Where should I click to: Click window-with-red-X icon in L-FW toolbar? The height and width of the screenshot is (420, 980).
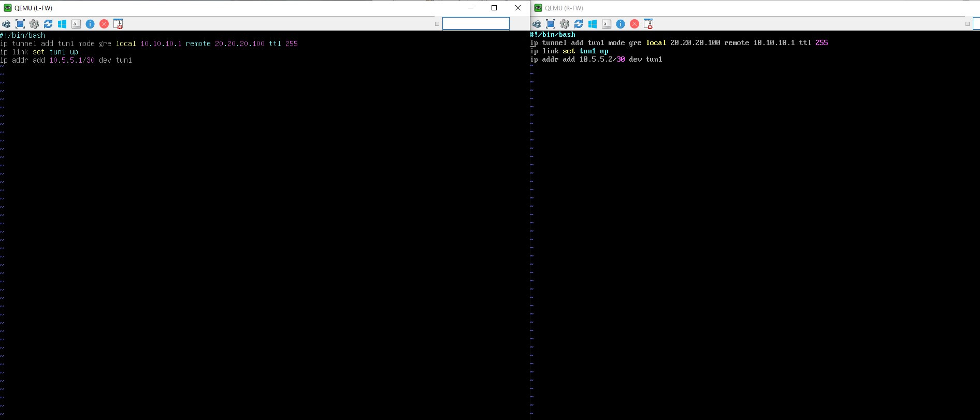pos(118,24)
